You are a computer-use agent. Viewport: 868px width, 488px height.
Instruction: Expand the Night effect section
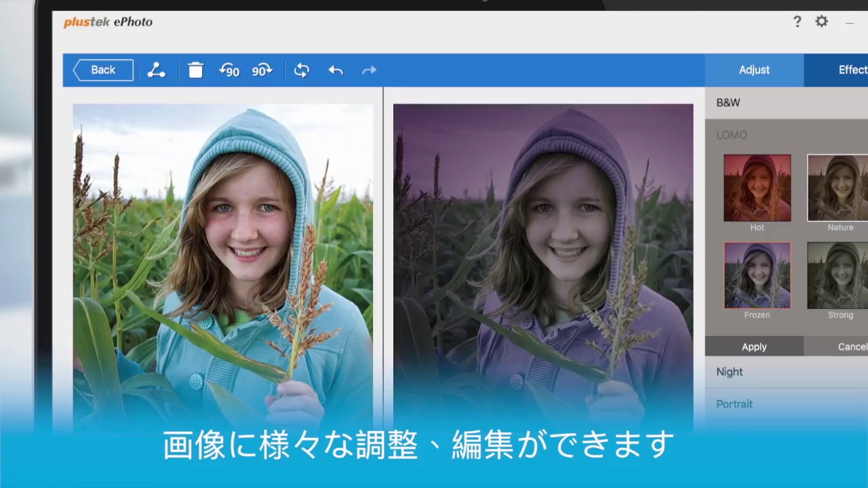[787, 371]
